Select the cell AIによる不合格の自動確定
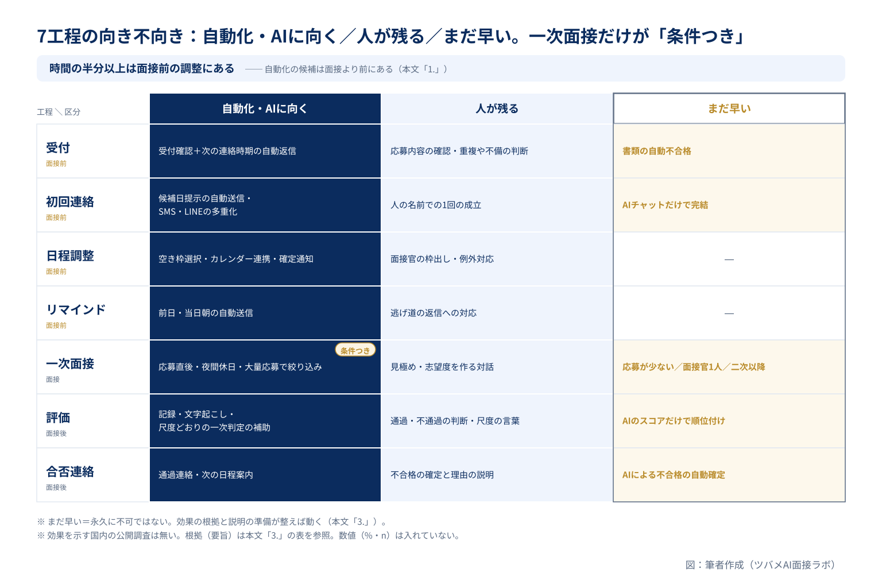Viewport: 882px width, 588px height. (x=729, y=475)
